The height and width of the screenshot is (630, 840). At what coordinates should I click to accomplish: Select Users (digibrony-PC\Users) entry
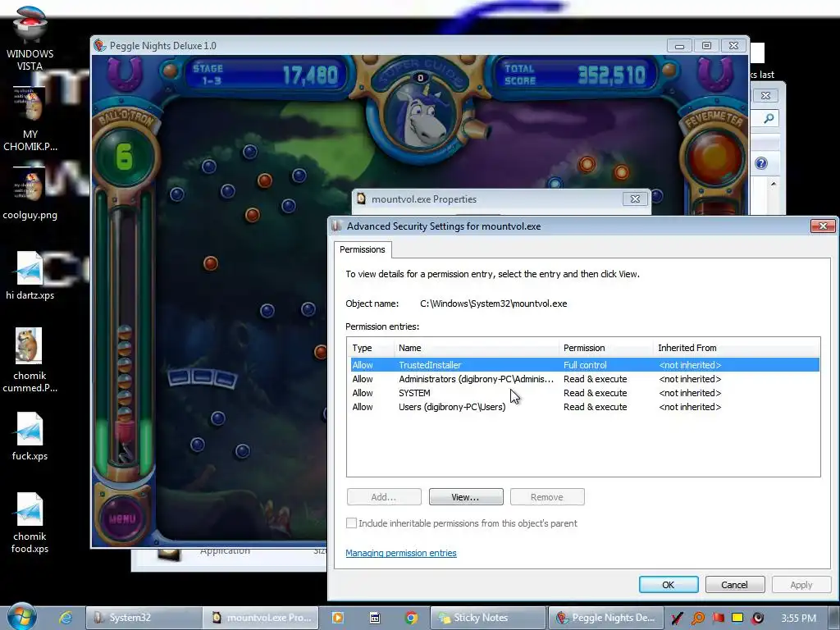click(584, 407)
